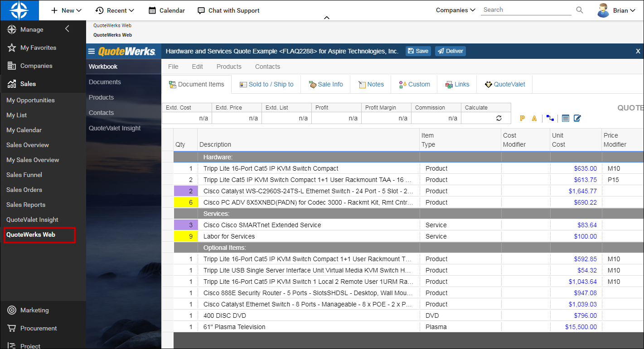The width and height of the screenshot is (644, 349).
Task: Switch to the Sold to / Ship to tab
Action: (x=266, y=84)
